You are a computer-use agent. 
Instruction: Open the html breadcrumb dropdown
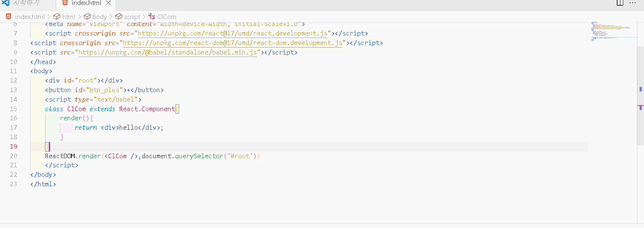65,17
